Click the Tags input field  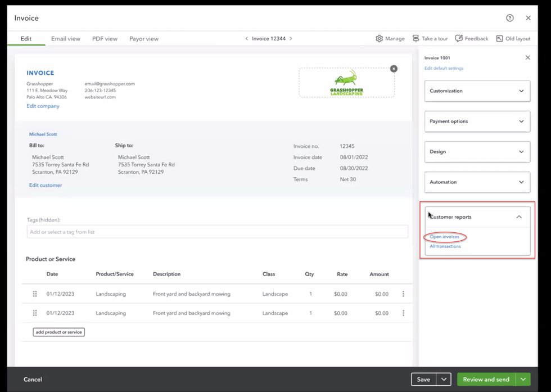click(x=217, y=232)
